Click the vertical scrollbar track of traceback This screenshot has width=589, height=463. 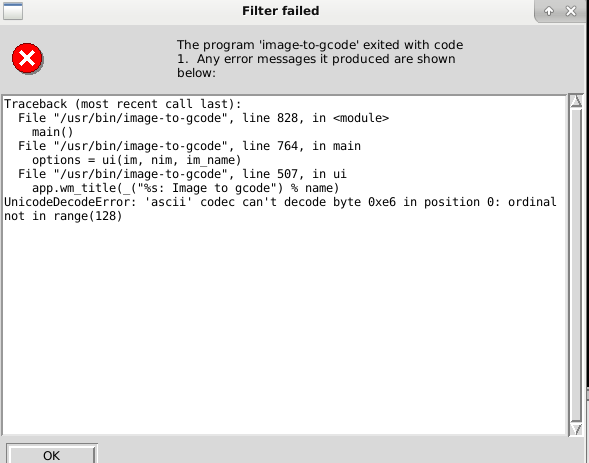tap(576, 265)
